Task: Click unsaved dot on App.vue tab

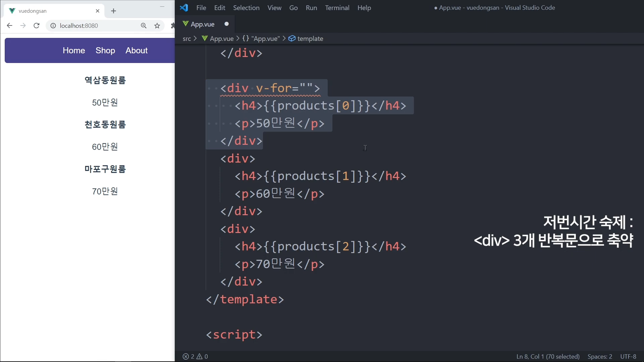Action: 226,24
